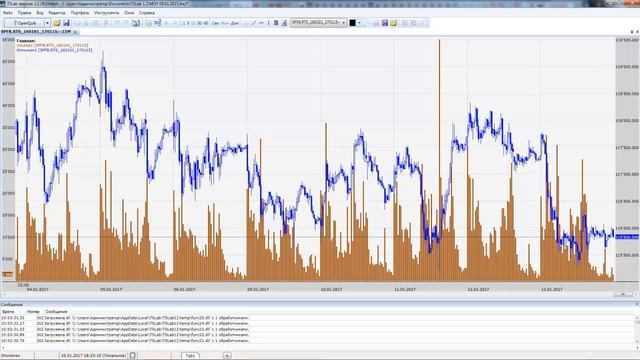Open the Портфель menu

(x=80, y=13)
